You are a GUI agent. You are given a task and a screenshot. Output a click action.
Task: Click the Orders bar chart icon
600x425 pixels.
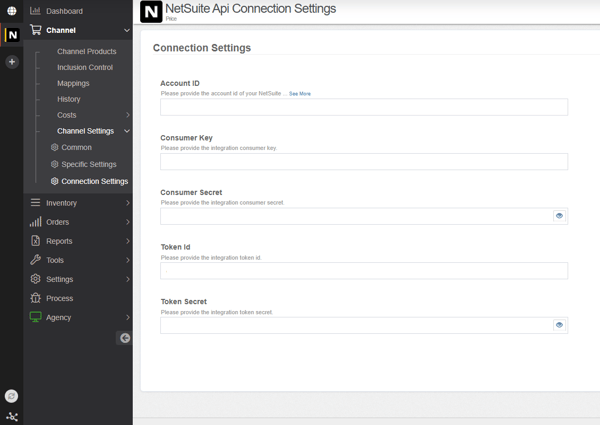coord(35,221)
